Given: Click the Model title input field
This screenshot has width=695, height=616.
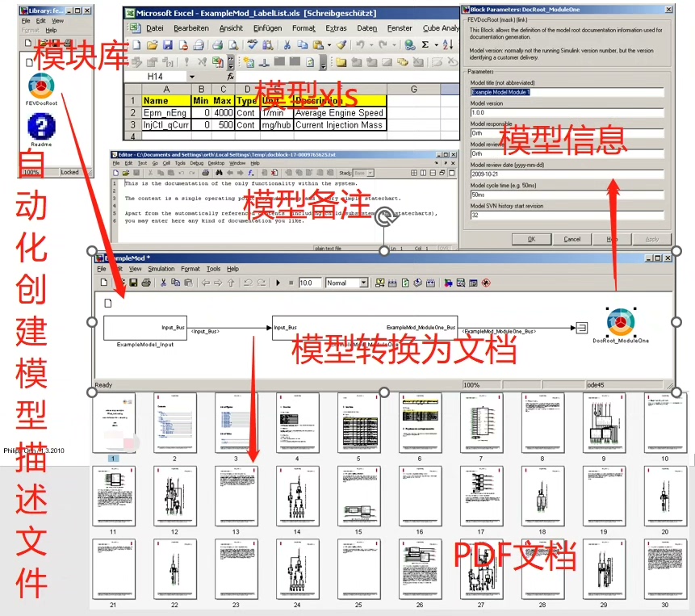Looking at the screenshot, I should [x=567, y=92].
